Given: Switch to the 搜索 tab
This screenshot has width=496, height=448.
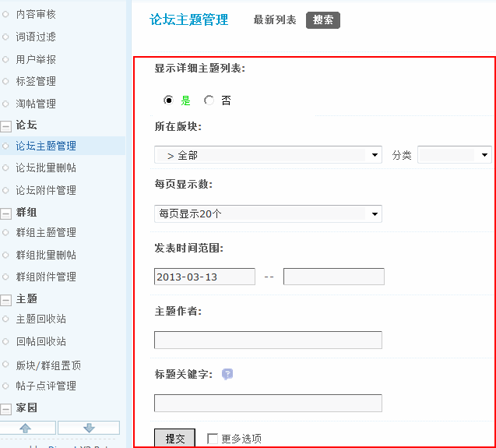Looking at the screenshot, I should 323,20.
